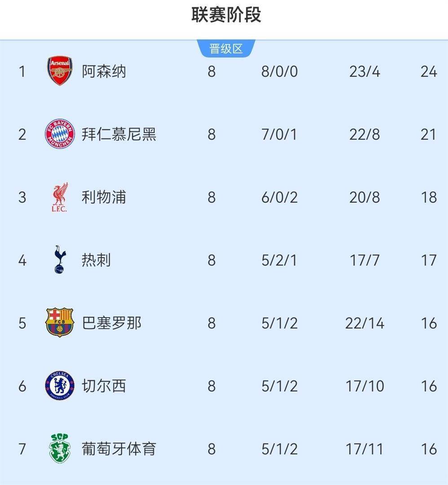Tap the 晋级区 badge label
Image resolution: width=448 pixels, height=485 pixels.
(x=226, y=49)
